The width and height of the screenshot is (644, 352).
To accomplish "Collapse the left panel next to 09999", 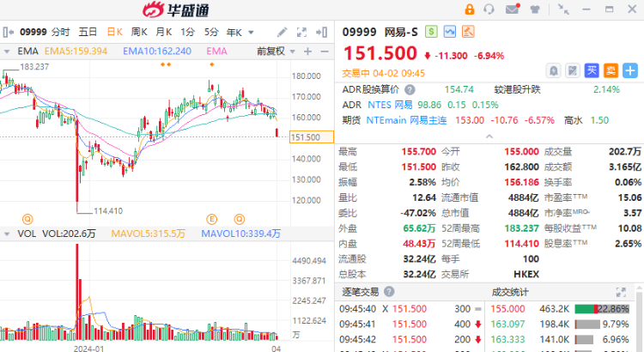I will [9, 32].
